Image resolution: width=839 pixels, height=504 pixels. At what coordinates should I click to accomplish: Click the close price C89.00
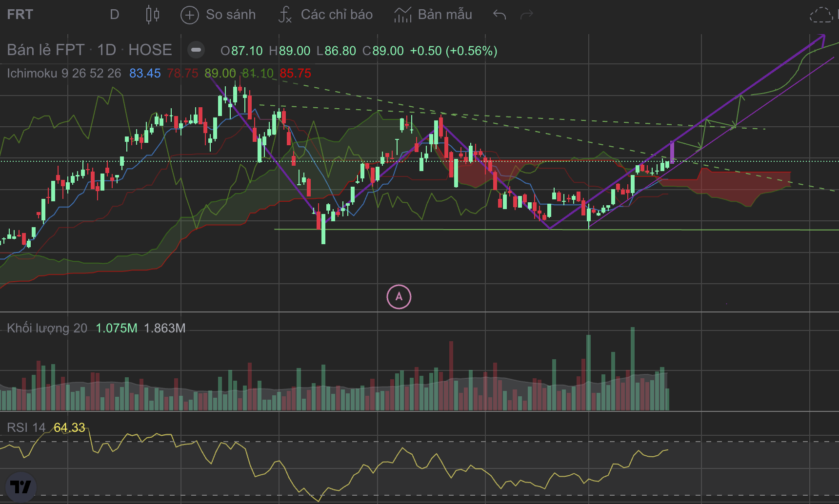(x=383, y=51)
